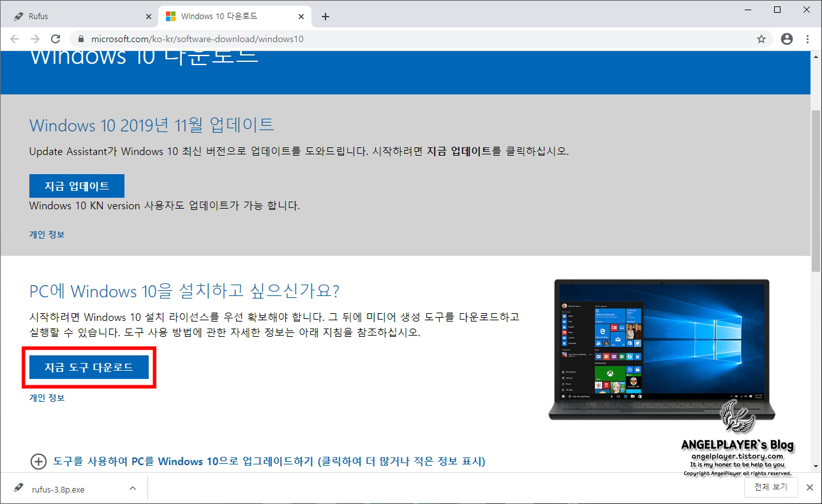
Task: Bookmark this page with the star icon
Action: 761,39
